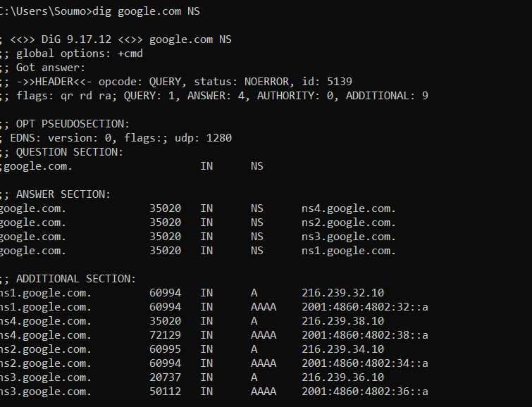Click the ADDITIONAL SECTION heading
The width and height of the screenshot is (532, 407).
pos(76,279)
